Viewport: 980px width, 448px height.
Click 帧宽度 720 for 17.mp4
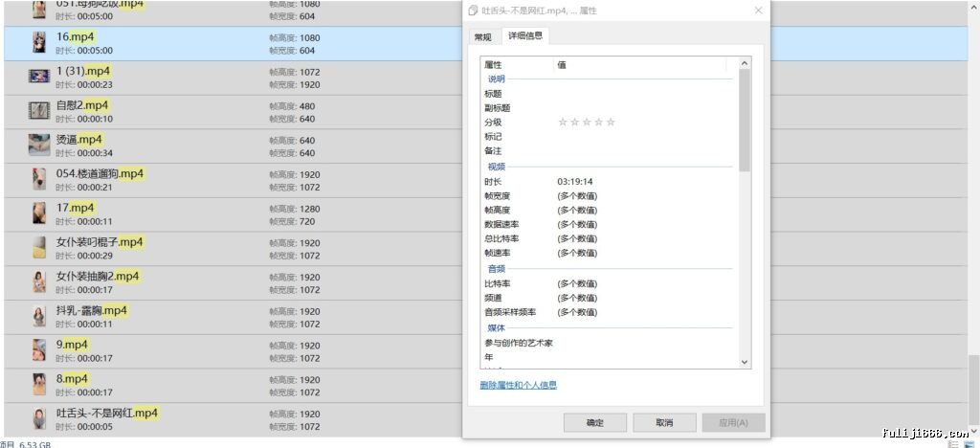click(292, 221)
